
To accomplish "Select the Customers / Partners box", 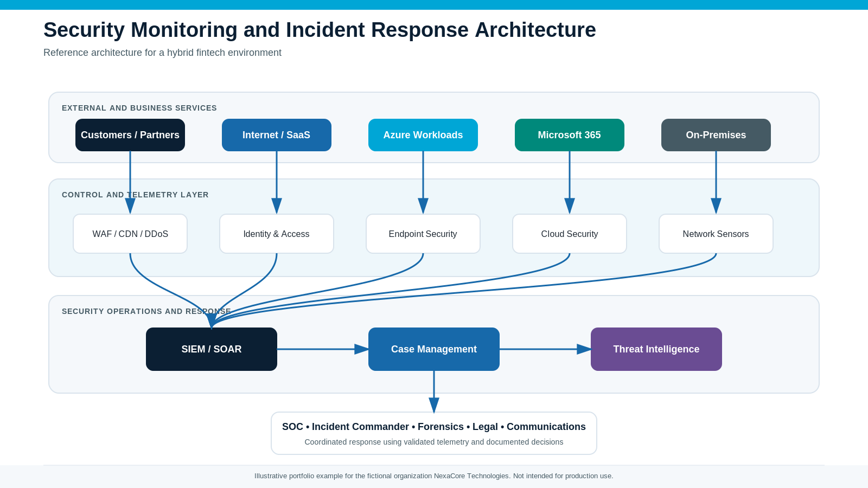I will (130, 135).
